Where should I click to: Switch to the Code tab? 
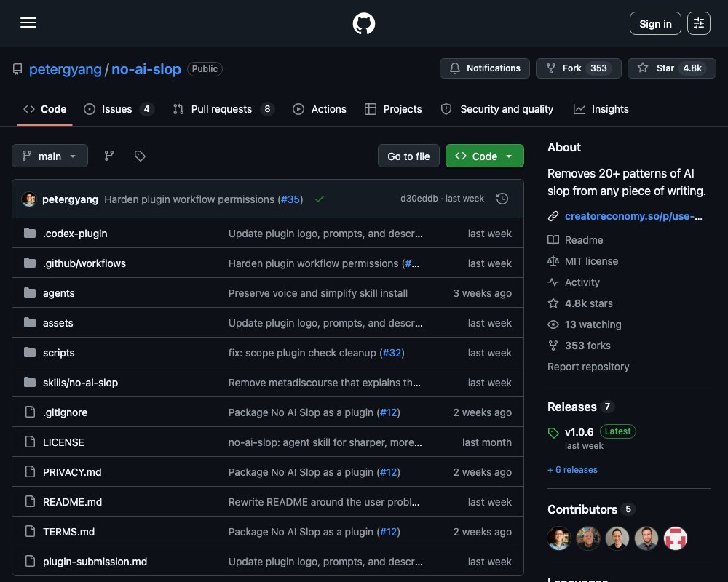tap(45, 109)
